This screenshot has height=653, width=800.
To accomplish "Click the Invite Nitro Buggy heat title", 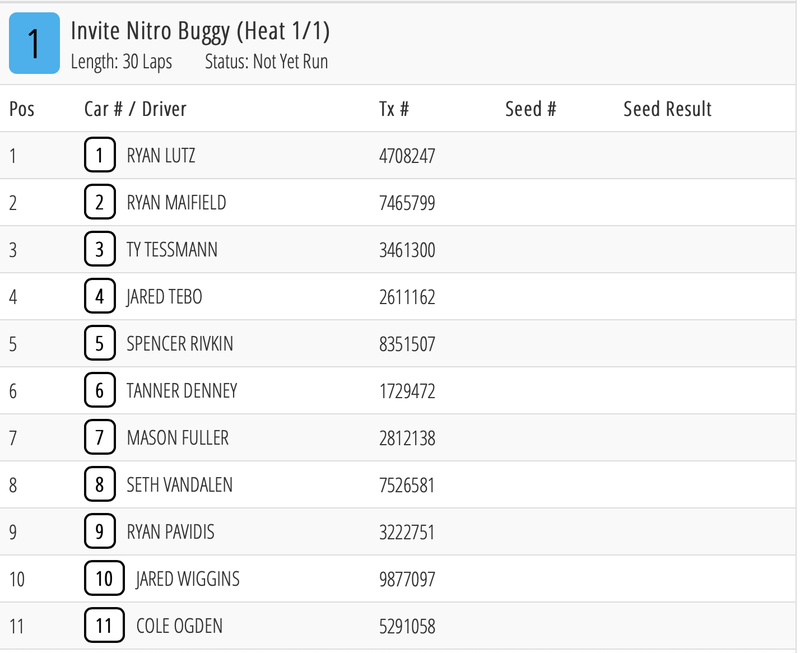I will point(200,31).
